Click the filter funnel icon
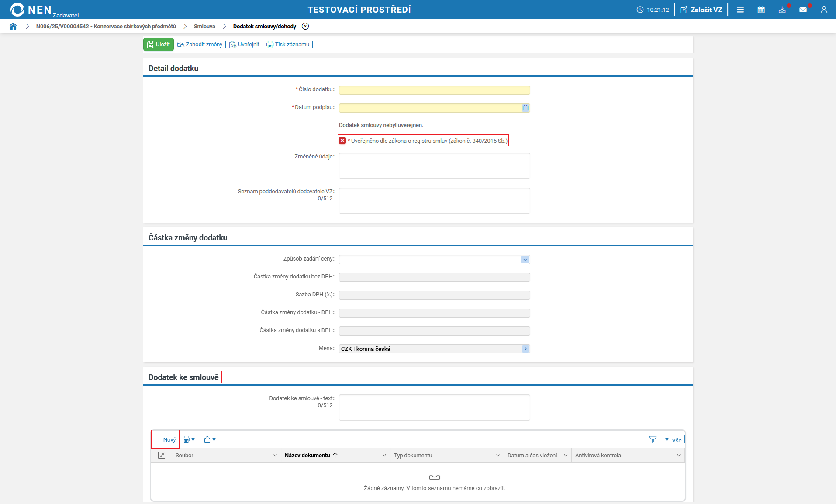Viewport: 836px width, 504px height. click(653, 439)
